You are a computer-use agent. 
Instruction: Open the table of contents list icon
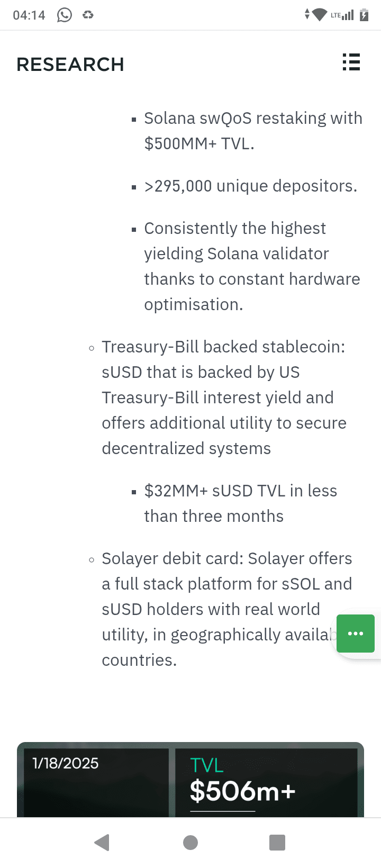(x=351, y=62)
